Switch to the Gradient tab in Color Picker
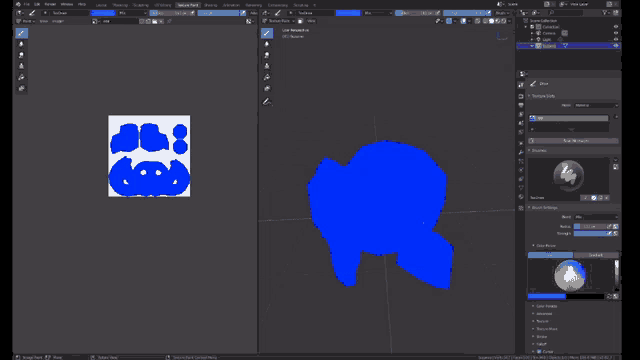This screenshot has width=640, height=360. (596, 255)
